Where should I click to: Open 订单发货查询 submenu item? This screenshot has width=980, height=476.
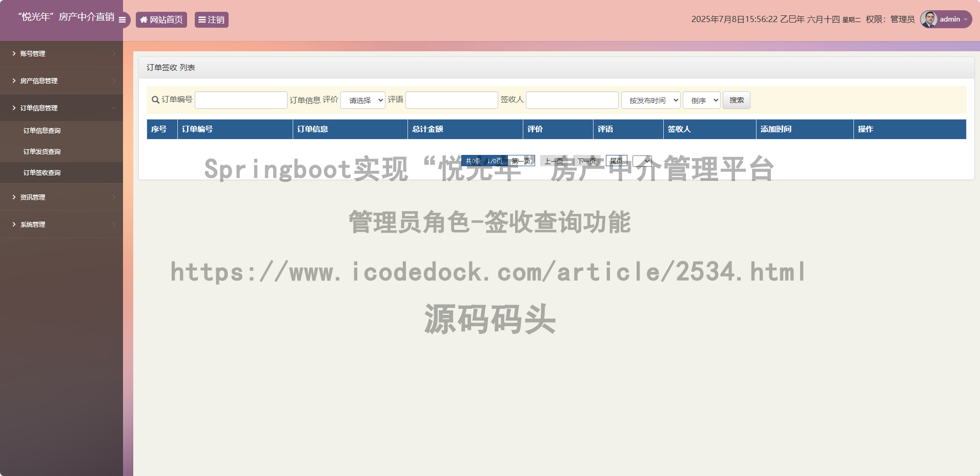[x=62, y=151]
